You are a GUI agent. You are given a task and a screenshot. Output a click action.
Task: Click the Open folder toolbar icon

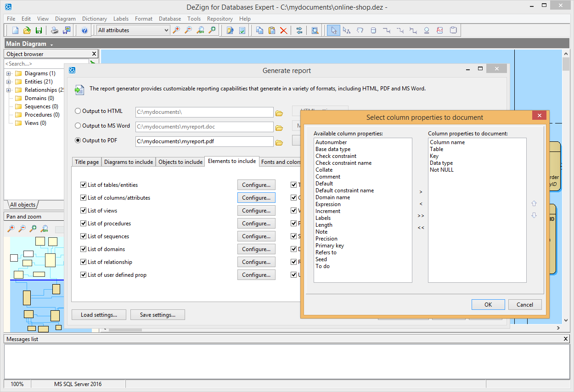[27, 30]
